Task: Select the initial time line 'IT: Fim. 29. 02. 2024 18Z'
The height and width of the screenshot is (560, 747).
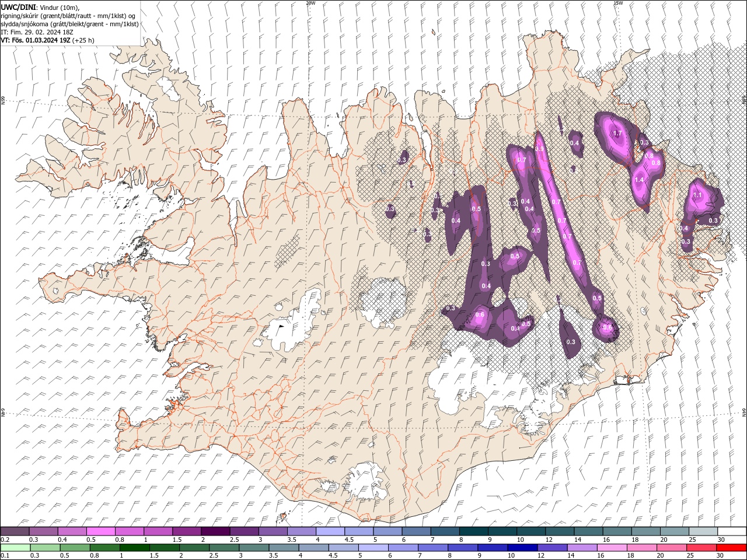Action: [x=38, y=32]
